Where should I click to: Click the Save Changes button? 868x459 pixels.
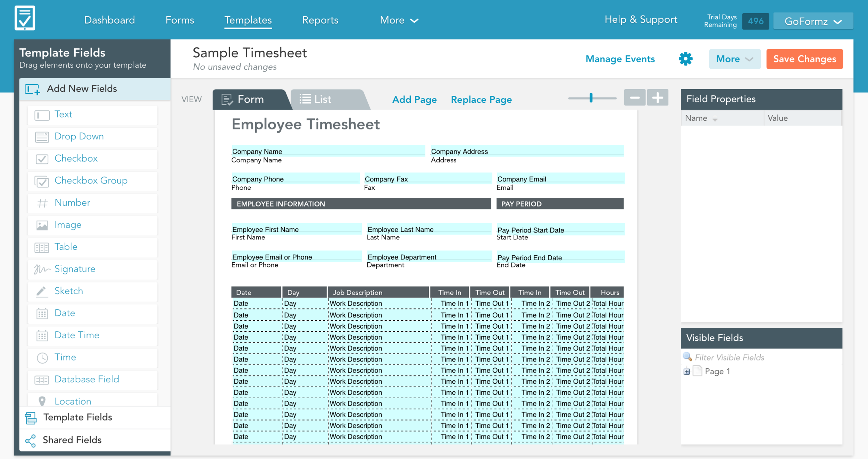[804, 59]
